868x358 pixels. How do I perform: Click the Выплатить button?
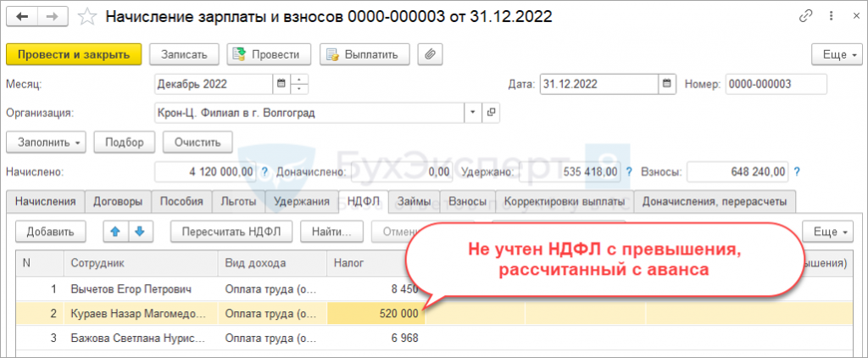point(364,54)
